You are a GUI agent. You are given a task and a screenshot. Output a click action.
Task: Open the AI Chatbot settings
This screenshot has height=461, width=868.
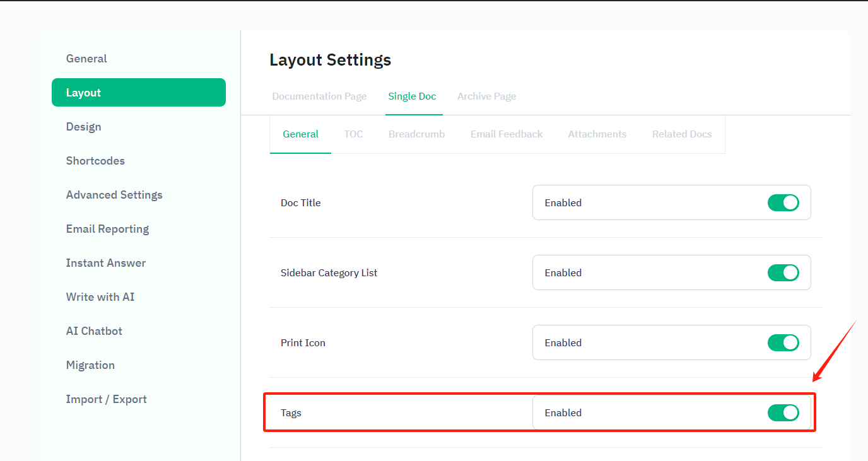[94, 331]
